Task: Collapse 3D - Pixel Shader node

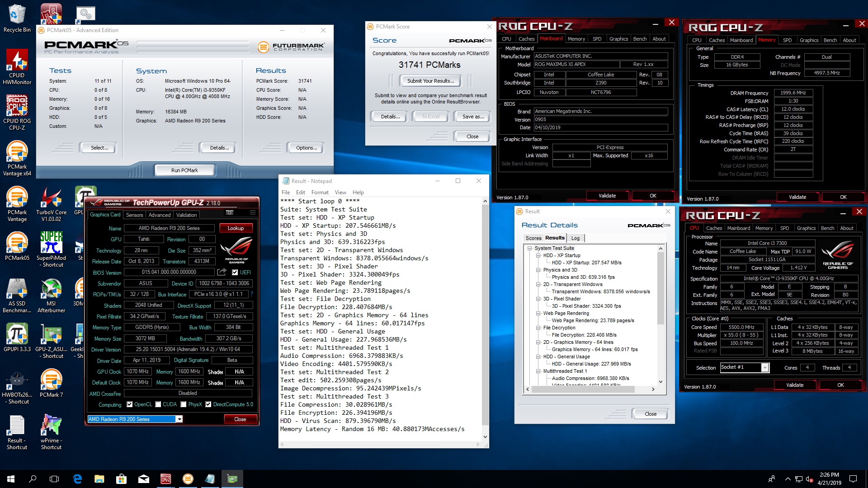Action: [x=539, y=299]
